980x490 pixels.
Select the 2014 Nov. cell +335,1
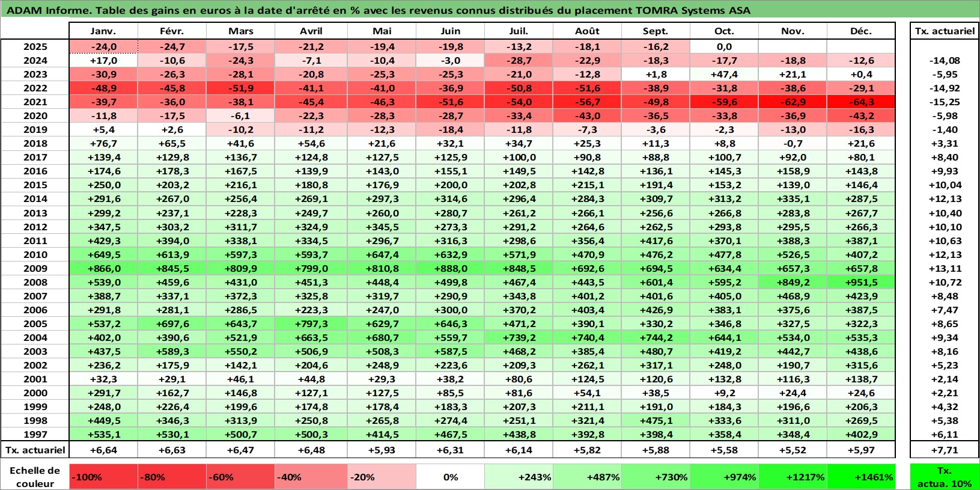(793, 198)
